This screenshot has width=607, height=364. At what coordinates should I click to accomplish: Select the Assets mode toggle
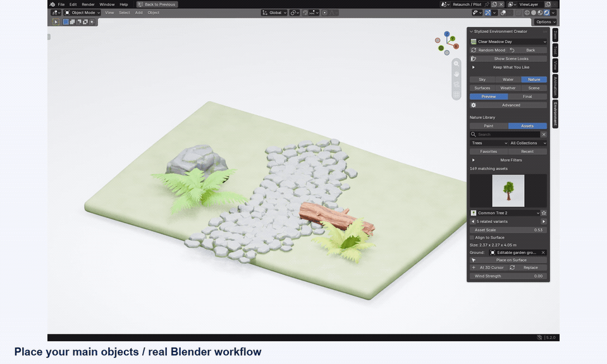click(527, 126)
